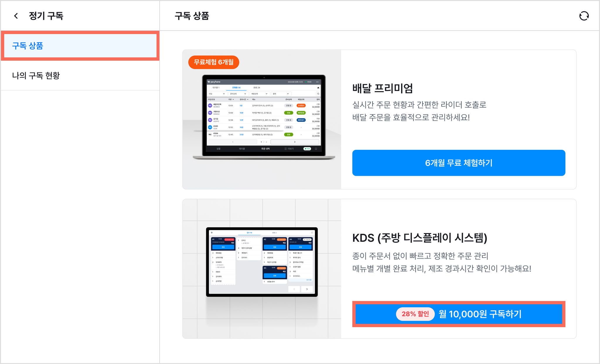The width and height of the screenshot is (600, 364).
Task: Click the circular refresh icon in the header
Action: coord(584,16)
